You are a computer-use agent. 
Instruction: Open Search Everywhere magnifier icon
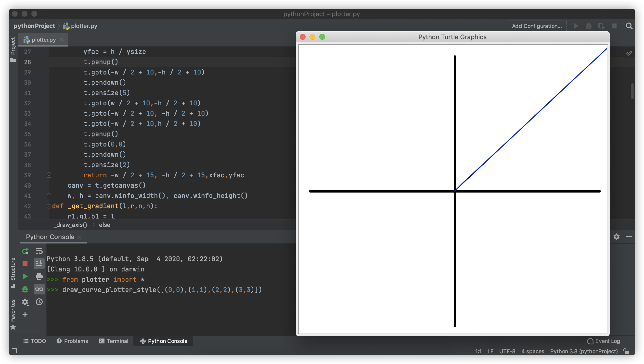tap(629, 26)
